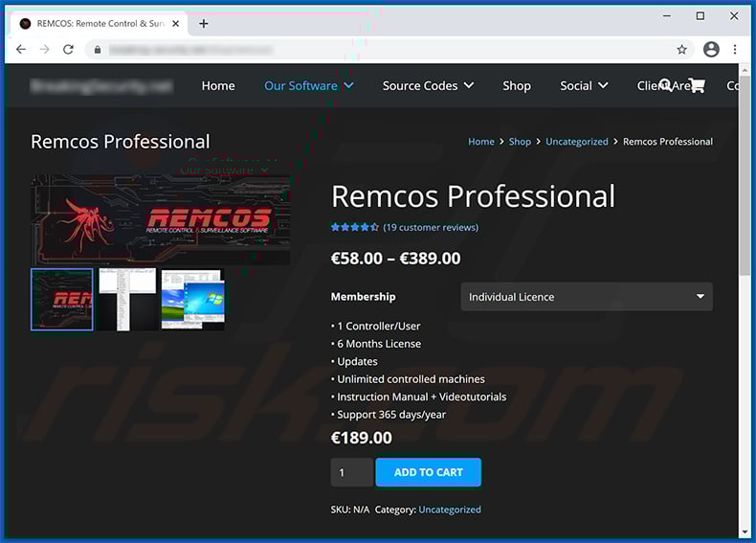This screenshot has height=543, width=756.
Task: Click the Uncategorized breadcrumb link
Action: coord(576,142)
